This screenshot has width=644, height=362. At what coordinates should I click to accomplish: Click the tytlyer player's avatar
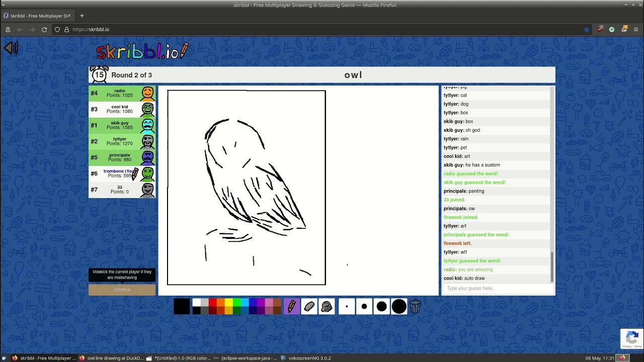tap(147, 141)
